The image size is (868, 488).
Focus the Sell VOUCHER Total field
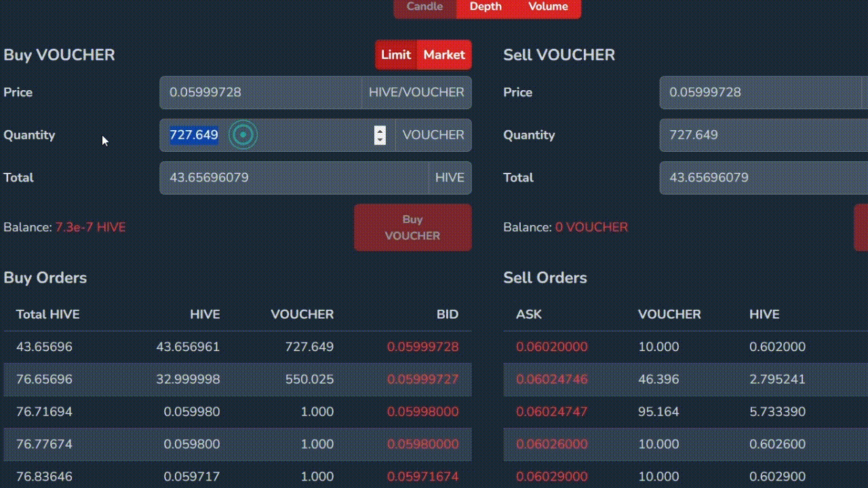764,178
